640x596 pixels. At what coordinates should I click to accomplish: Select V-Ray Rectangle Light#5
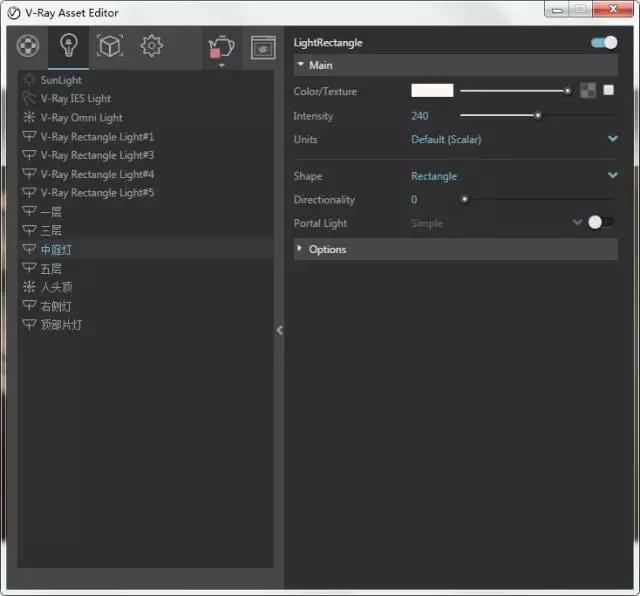click(x=97, y=193)
